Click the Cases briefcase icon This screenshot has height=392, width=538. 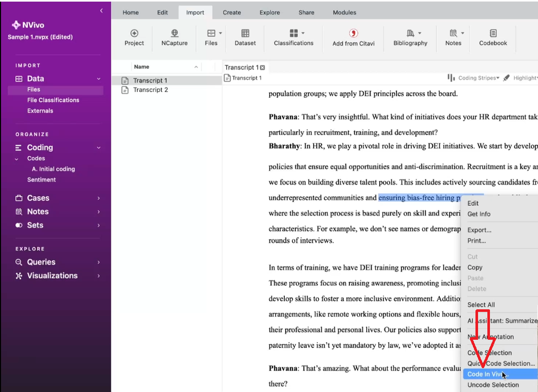coord(19,198)
